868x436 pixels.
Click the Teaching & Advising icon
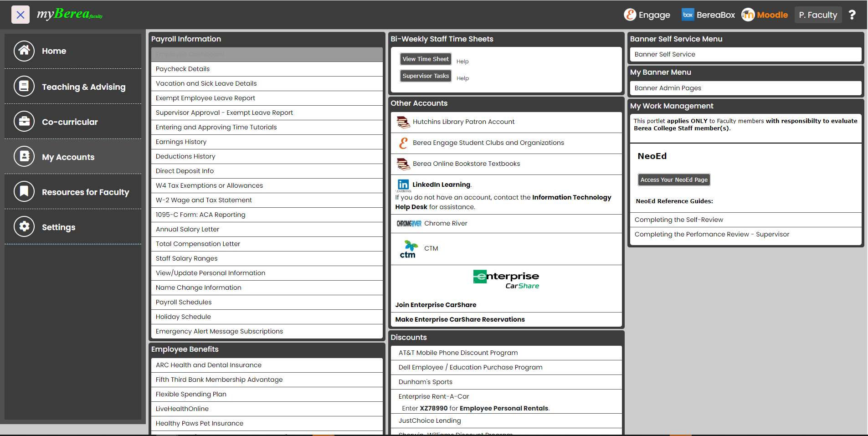click(x=24, y=86)
